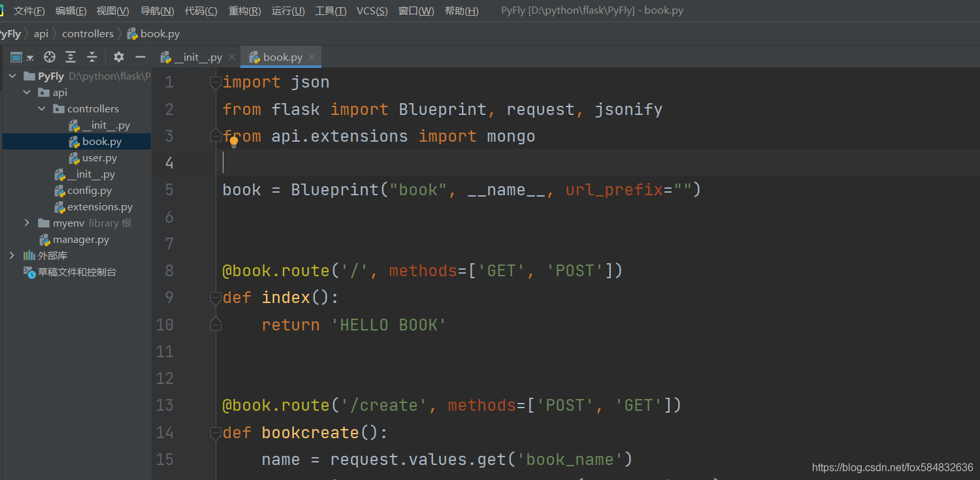This screenshot has width=980, height=480.
Task: Open the 导航(N) menu
Action: pyautogui.click(x=157, y=11)
